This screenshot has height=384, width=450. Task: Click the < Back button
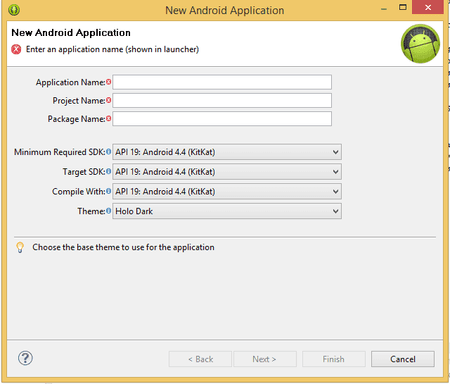click(200, 359)
